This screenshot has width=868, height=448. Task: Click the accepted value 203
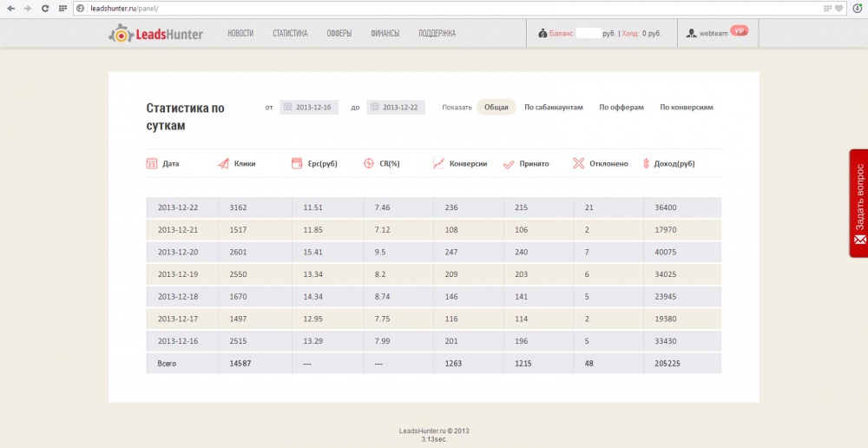(x=522, y=274)
